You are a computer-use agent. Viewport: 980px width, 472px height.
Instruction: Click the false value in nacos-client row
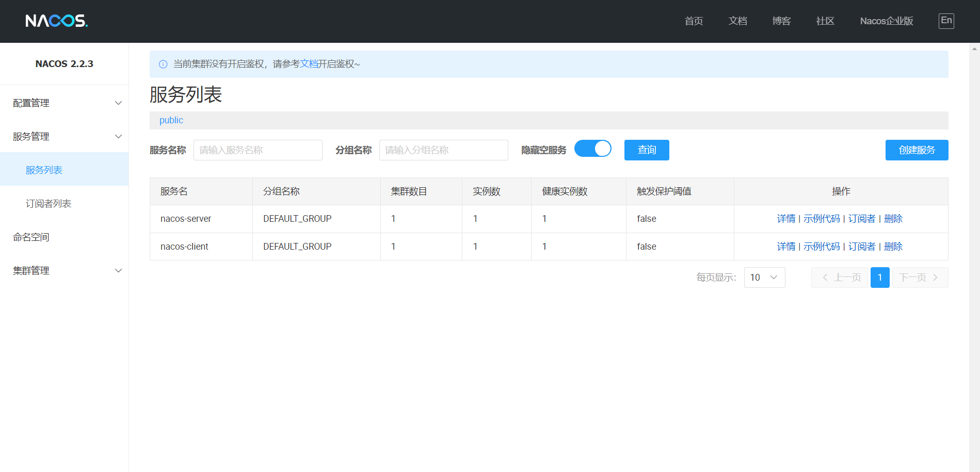647,247
